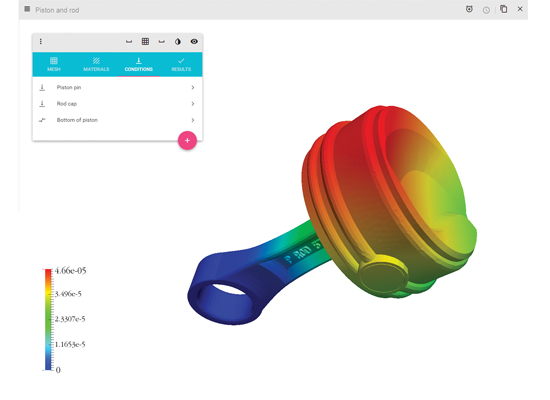Add a new condition with pink plus button
Viewport: 550px width, 400px height.
(x=187, y=141)
